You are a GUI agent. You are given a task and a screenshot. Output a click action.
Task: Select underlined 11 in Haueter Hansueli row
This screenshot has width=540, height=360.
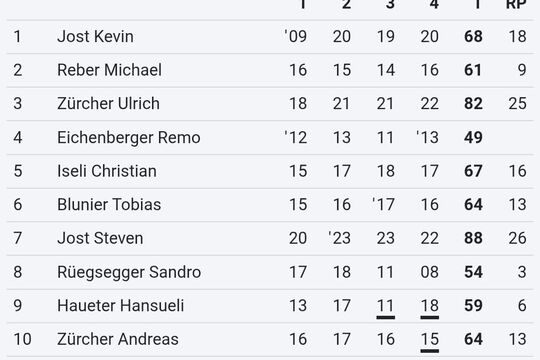385,308
